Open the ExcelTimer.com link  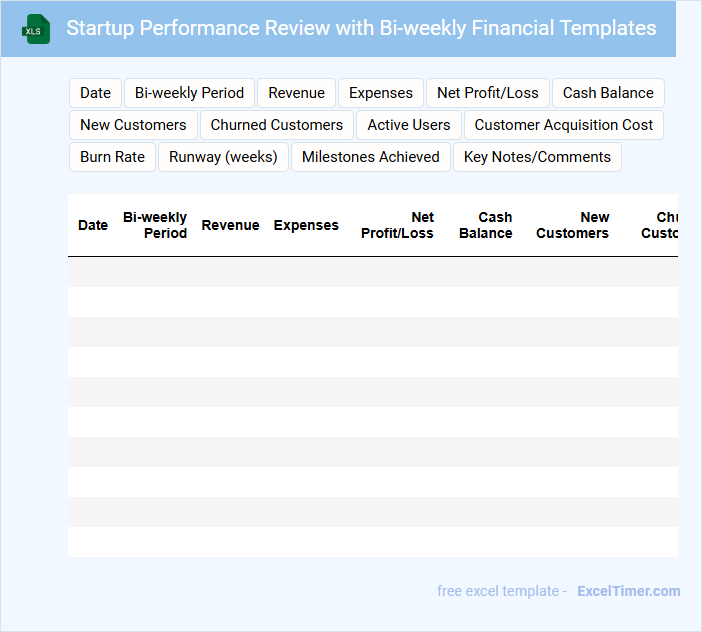coord(629,591)
